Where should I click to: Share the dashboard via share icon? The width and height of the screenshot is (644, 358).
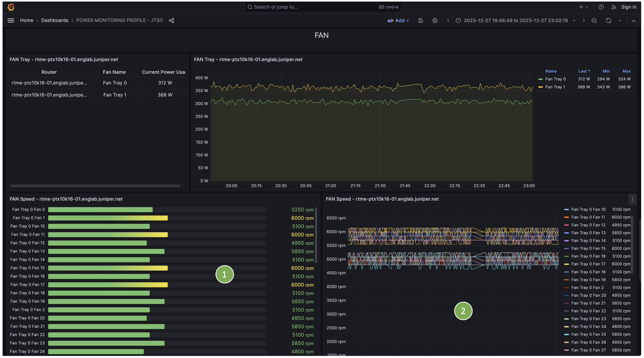pos(171,20)
